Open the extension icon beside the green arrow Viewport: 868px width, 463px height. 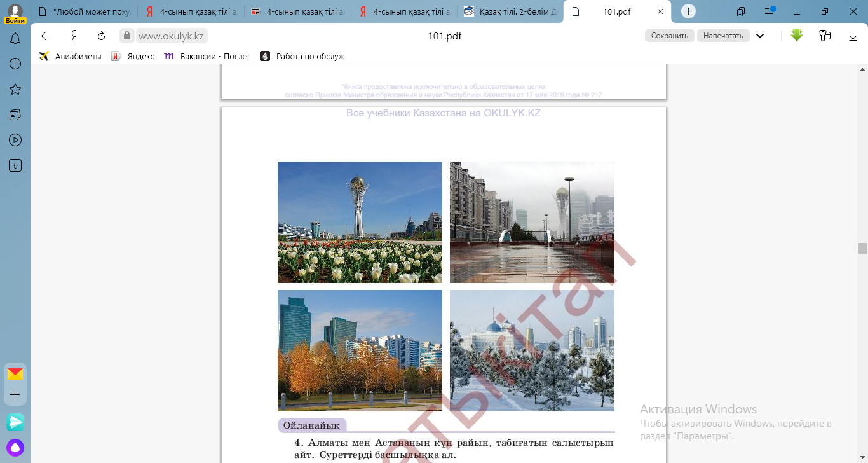click(x=825, y=36)
